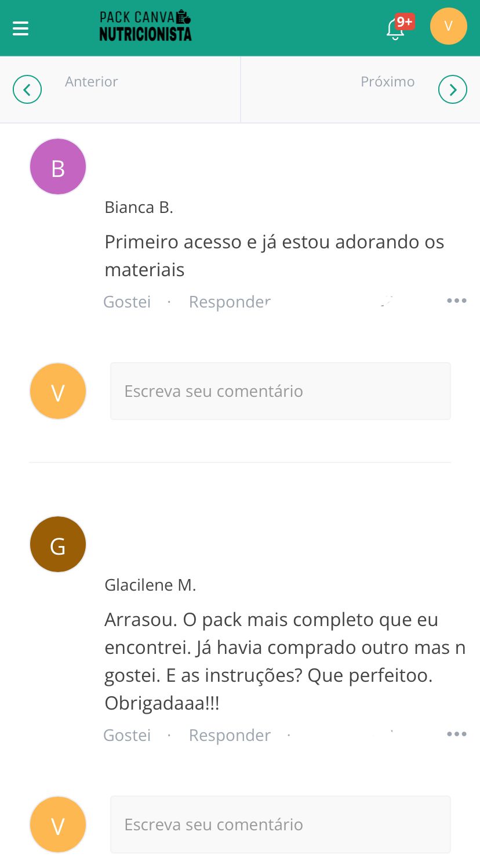
Task: Reply to Bianca B.'s comment
Action: pos(230,302)
